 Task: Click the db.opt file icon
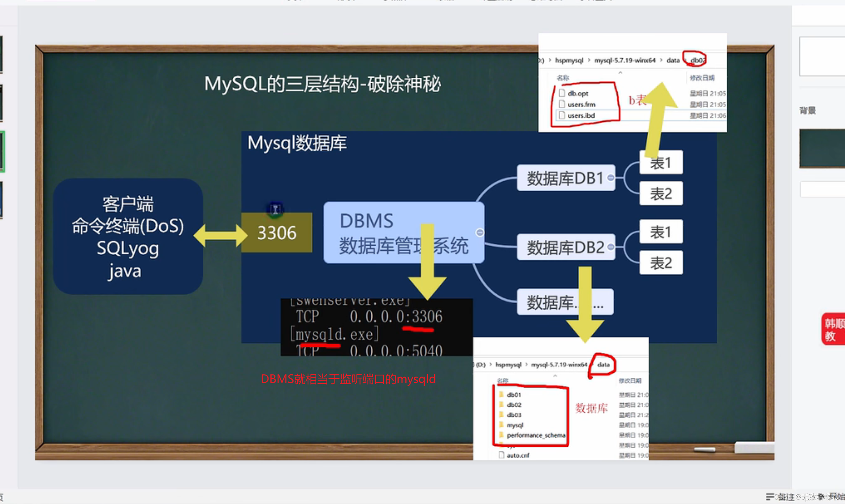[x=562, y=93]
